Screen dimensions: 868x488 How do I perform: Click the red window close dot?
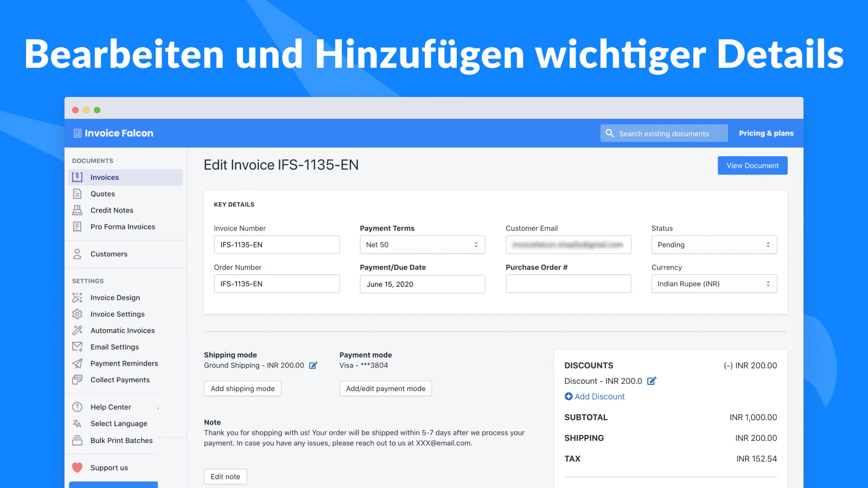tap(75, 110)
